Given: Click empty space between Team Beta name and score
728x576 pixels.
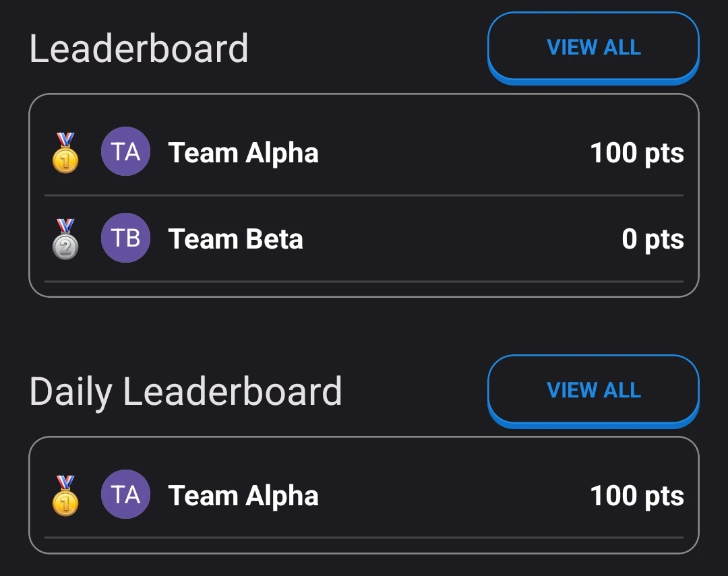Looking at the screenshot, I should click(x=458, y=239).
